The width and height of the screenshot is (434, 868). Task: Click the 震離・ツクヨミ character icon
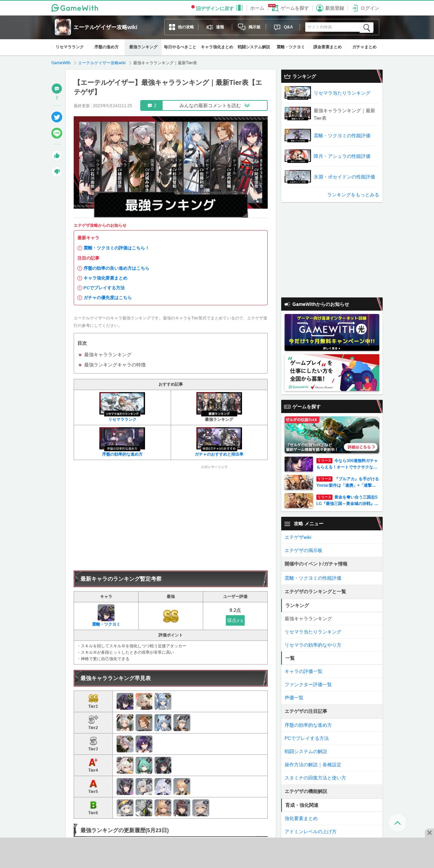pyautogui.click(x=106, y=613)
